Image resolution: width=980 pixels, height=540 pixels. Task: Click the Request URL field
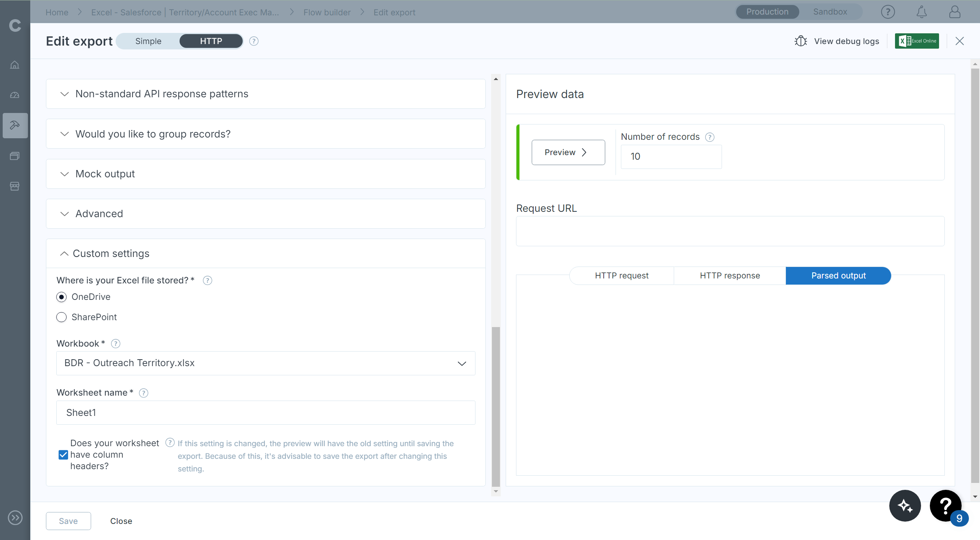point(730,231)
